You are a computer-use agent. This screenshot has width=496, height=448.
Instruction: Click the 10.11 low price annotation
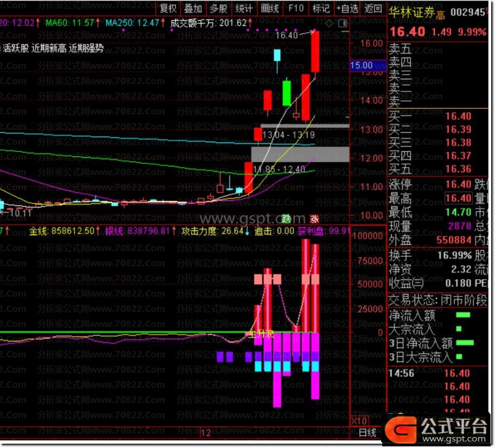20,213
